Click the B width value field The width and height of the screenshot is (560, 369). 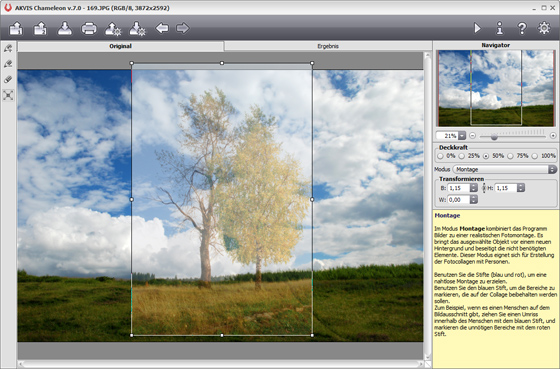coord(459,188)
